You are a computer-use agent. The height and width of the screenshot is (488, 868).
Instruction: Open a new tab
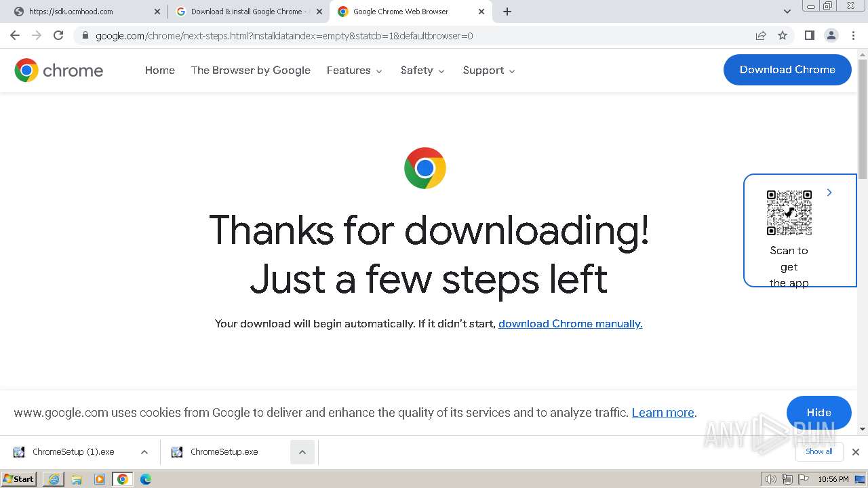coord(507,12)
